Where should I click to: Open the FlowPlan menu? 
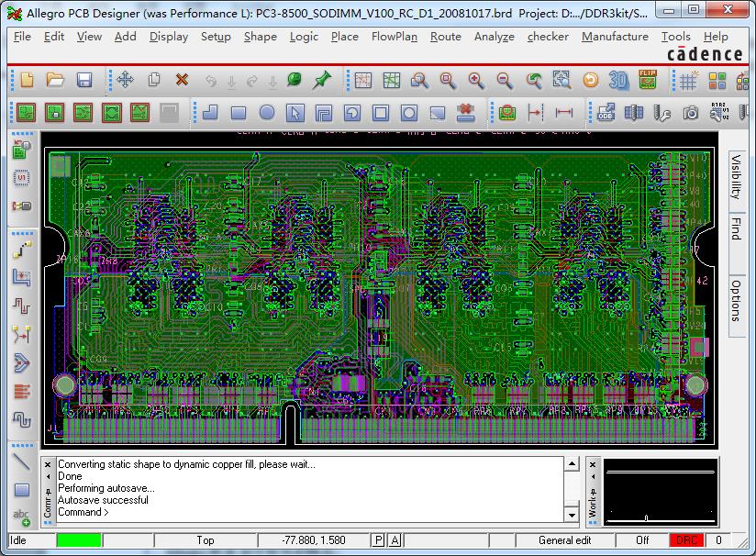point(395,38)
